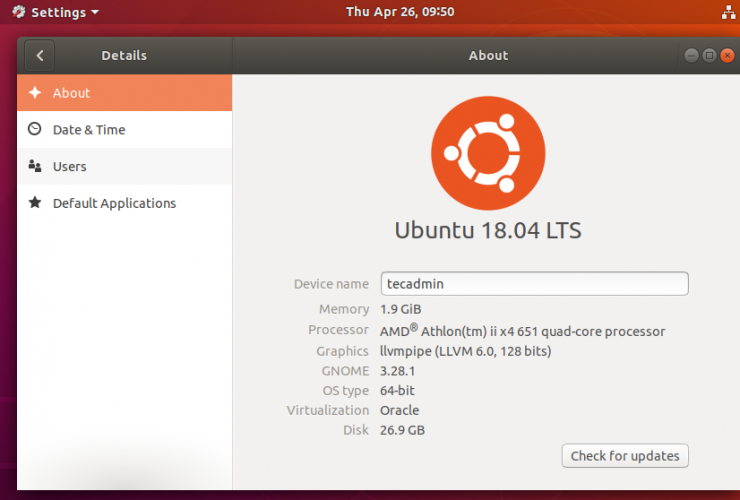Viewport: 740px width, 500px height.
Task: Open the Default Applications panel label
Action: 114,203
